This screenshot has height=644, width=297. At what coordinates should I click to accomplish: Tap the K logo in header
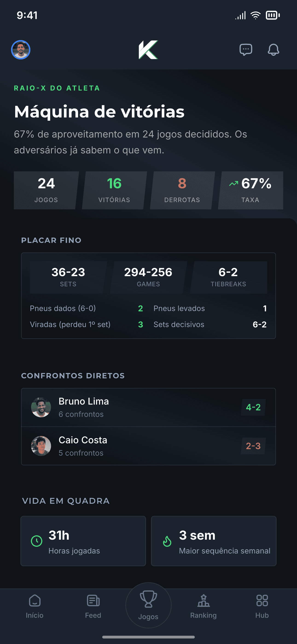pyautogui.click(x=148, y=50)
